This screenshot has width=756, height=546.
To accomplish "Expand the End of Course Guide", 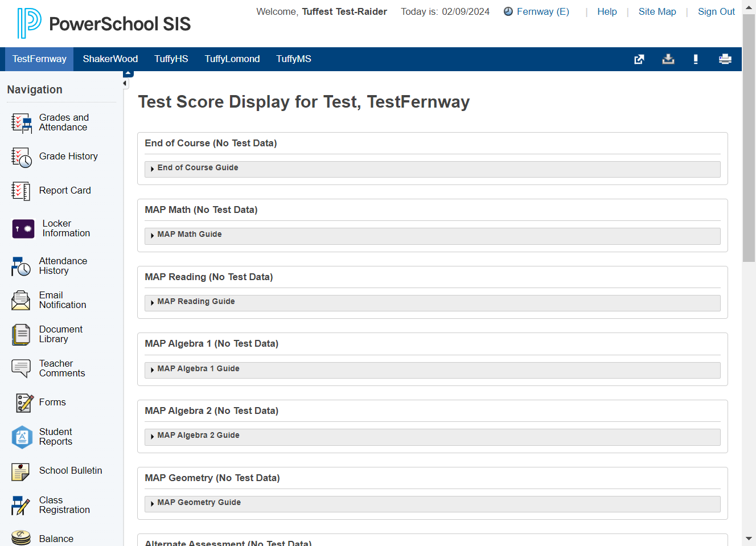I will pos(432,169).
